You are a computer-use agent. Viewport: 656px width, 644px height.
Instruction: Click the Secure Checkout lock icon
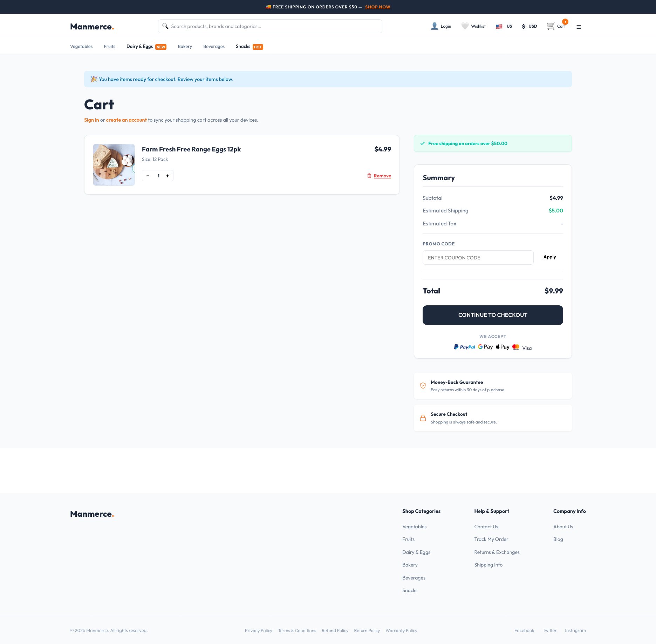tap(423, 418)
